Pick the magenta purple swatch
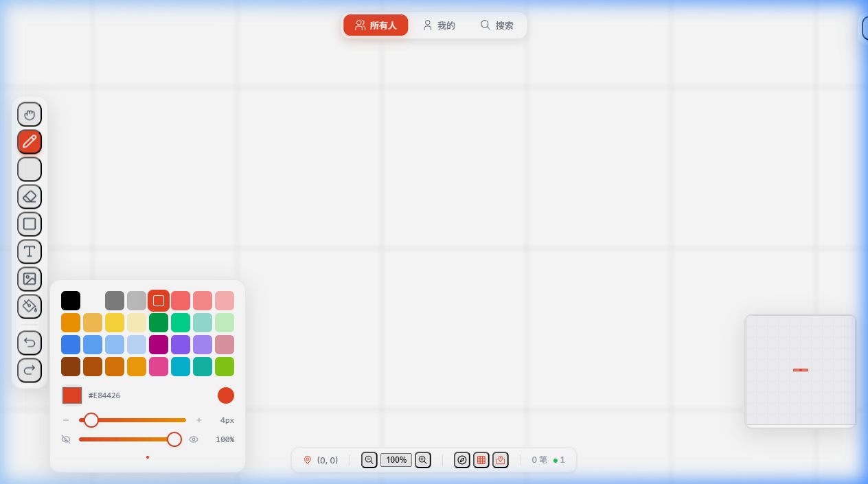Viewport: 868px width, 484px height. pyautogui.click(x=159, y=345)
